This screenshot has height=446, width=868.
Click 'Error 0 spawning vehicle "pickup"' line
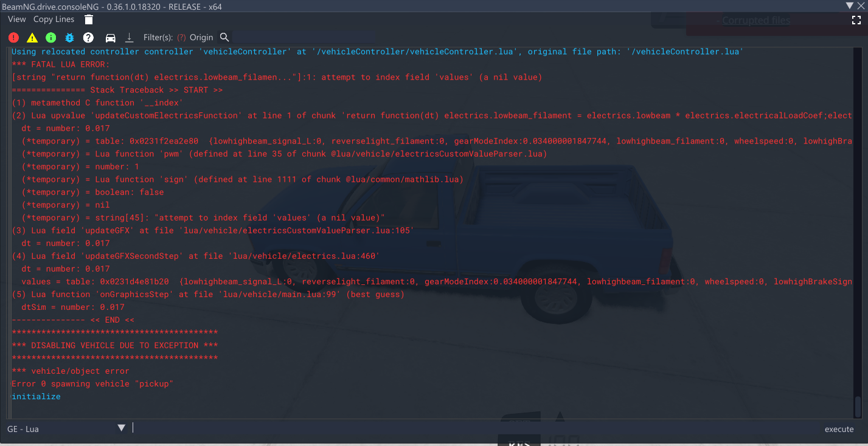tap(92, 383)
